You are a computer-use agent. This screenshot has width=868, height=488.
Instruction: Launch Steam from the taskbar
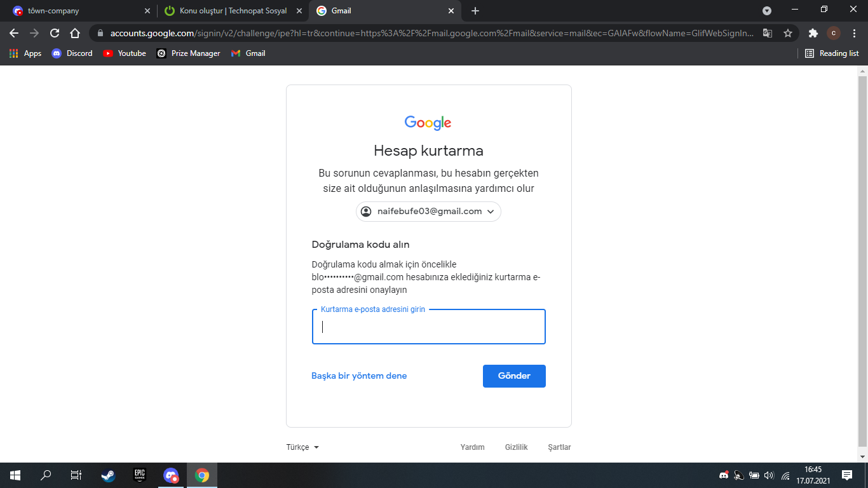click(x=108, y=475)
